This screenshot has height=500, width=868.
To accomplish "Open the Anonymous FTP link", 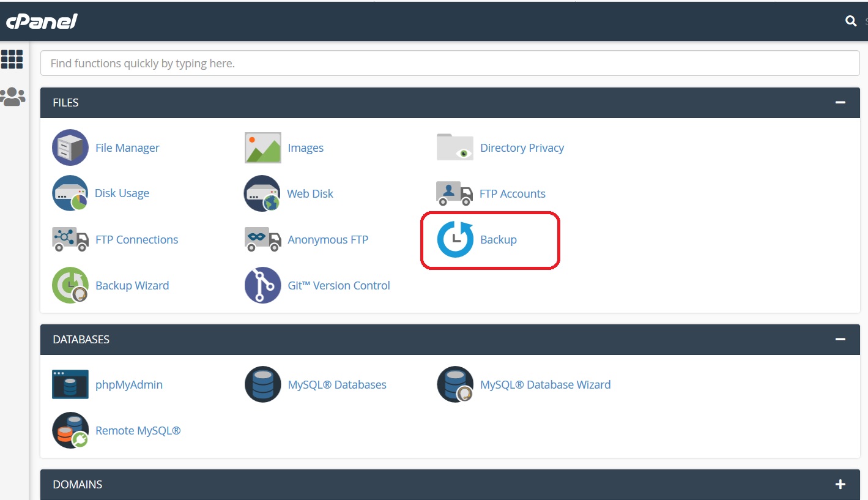I will pos(328,240).
